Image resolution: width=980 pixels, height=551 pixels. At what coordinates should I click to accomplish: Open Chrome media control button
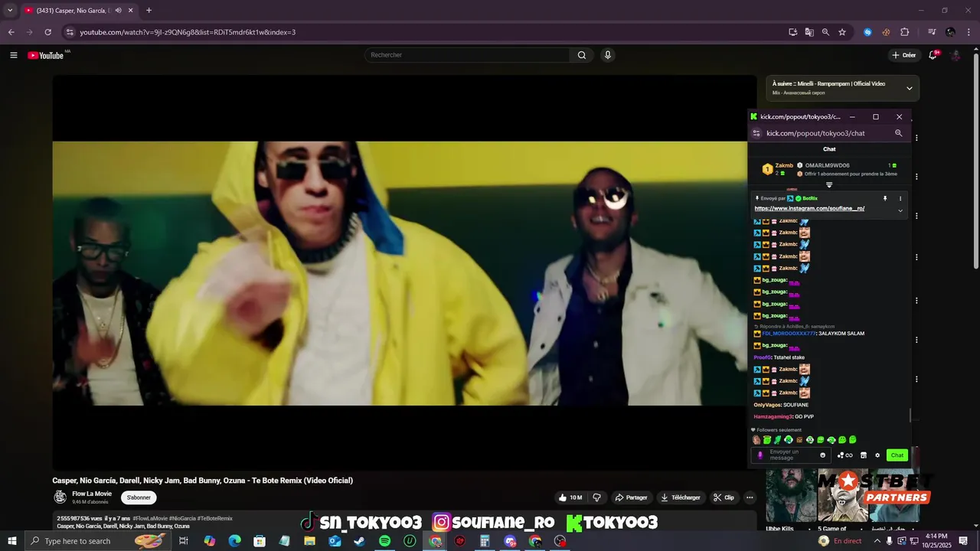[932, 32]
